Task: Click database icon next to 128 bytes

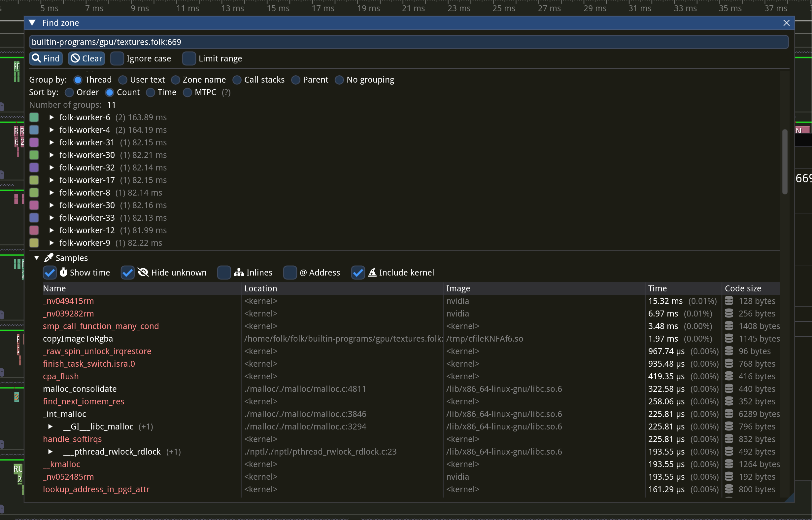Action: (729, 301)
